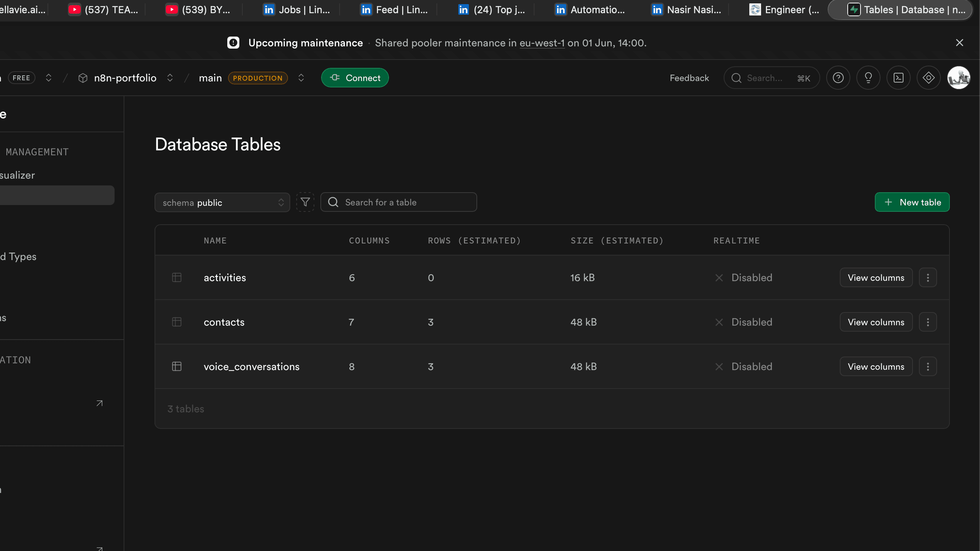980x551 pixels.
Task: Click the maintenance alert icon
Action: point(233,43)
